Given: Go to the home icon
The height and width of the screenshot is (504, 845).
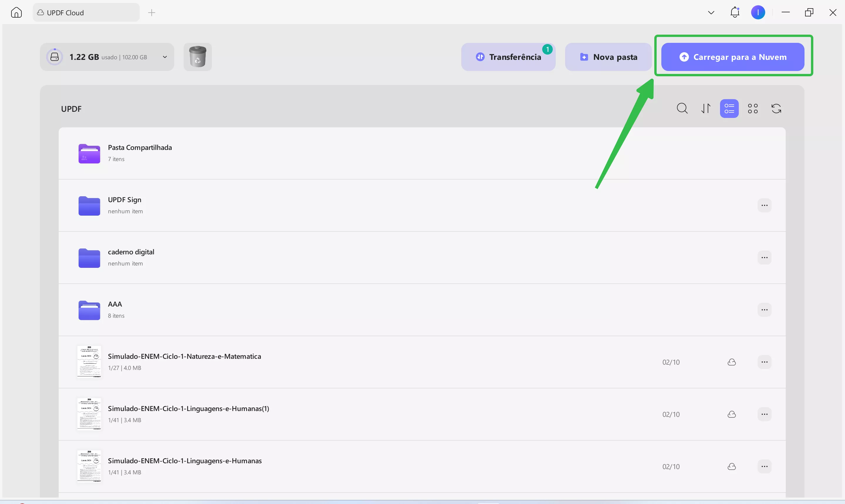Looking at the screenshot, I should (x=16, y=13).
